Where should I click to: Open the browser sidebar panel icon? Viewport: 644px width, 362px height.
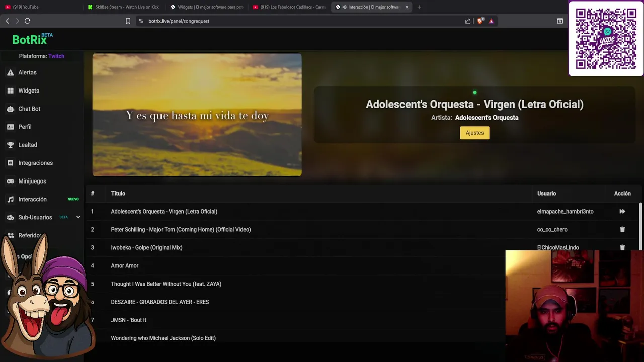(560, 21)
